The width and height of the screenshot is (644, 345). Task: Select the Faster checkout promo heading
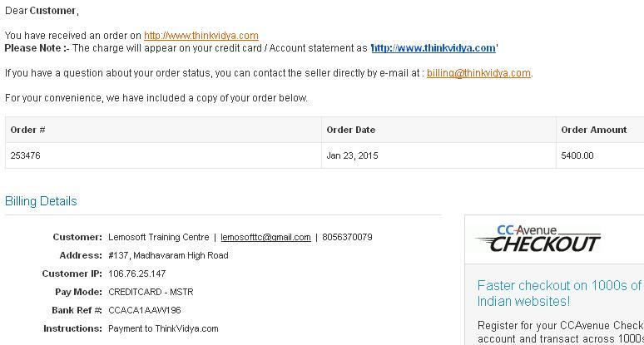[x=559, y=293]
